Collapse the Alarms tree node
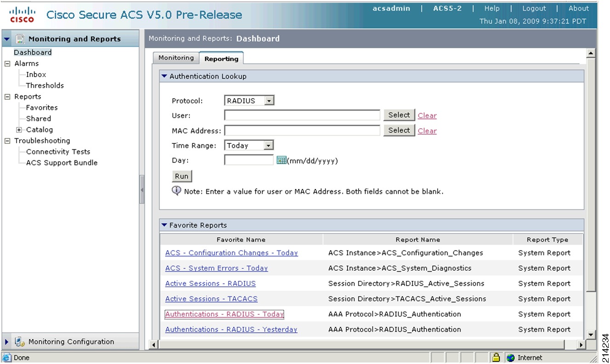The width and height of the screenshot is (610, 364). pos(7,63)
